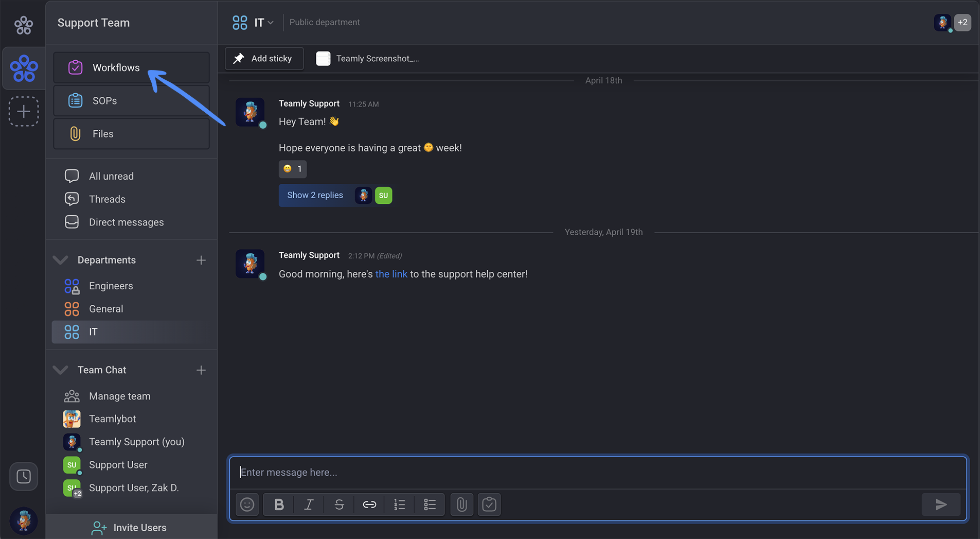Open group chat Support User, Zak D.
Viewport: 980px width, 539px height.
[134, 488]
